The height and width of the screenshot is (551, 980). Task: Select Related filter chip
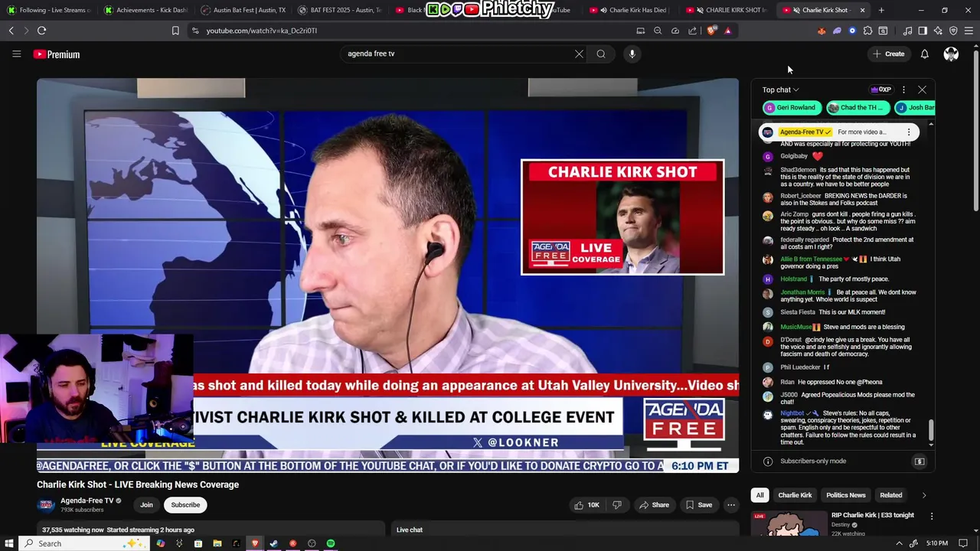click(890, 495)
